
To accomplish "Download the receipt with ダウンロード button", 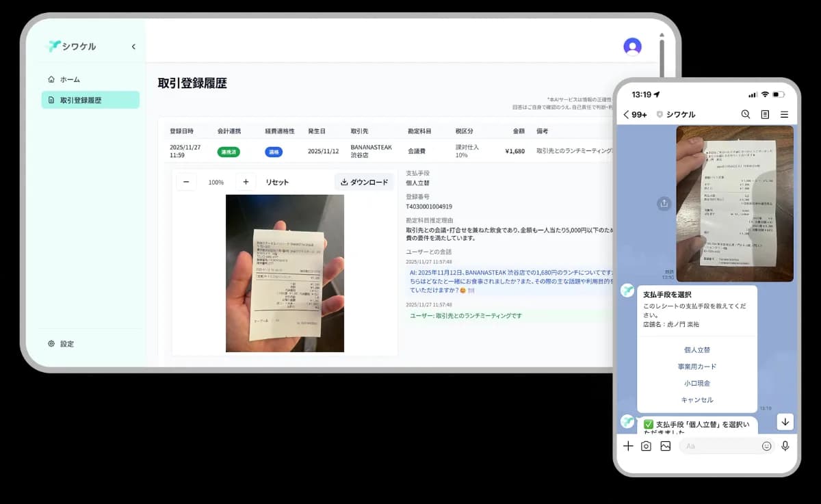I will click(364, 182).
